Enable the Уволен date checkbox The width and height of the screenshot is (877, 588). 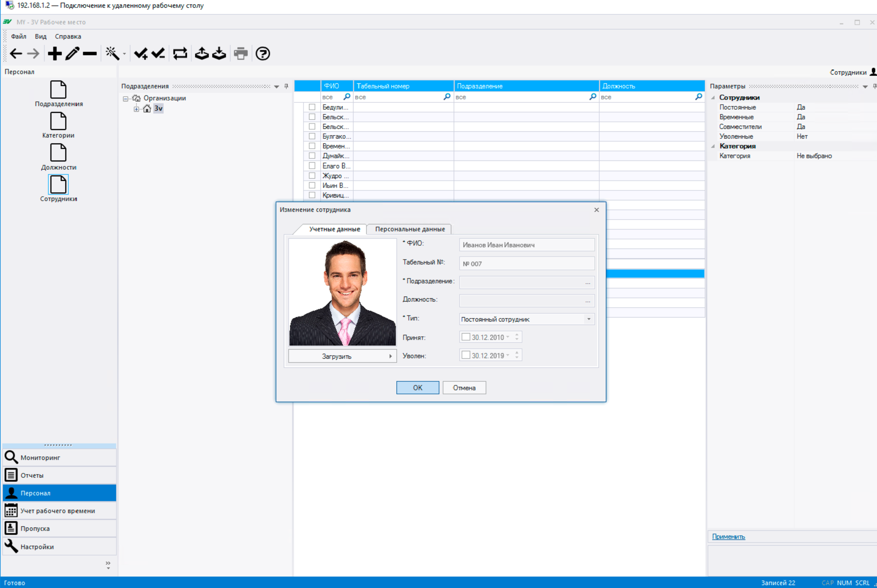click(466, 355)
